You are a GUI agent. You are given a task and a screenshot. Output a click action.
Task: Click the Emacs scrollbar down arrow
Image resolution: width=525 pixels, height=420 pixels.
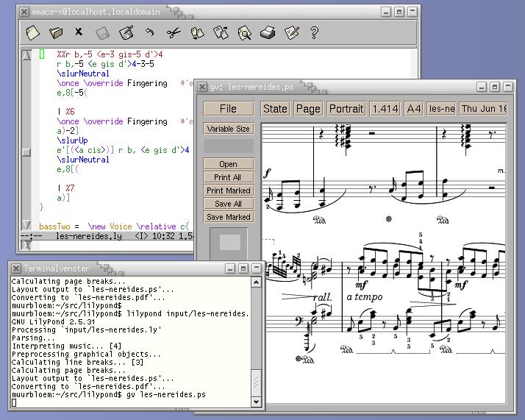26,224
